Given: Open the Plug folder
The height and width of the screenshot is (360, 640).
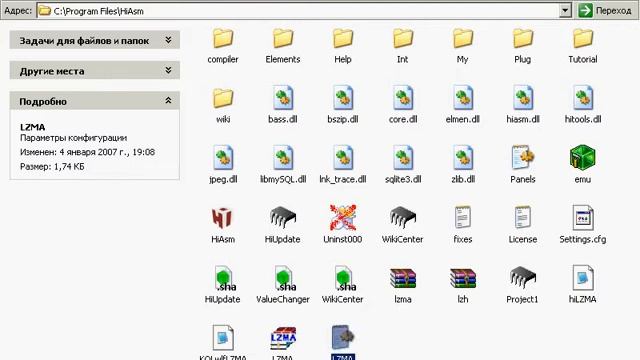Looking at the screenshot, I should click(522, 46).
